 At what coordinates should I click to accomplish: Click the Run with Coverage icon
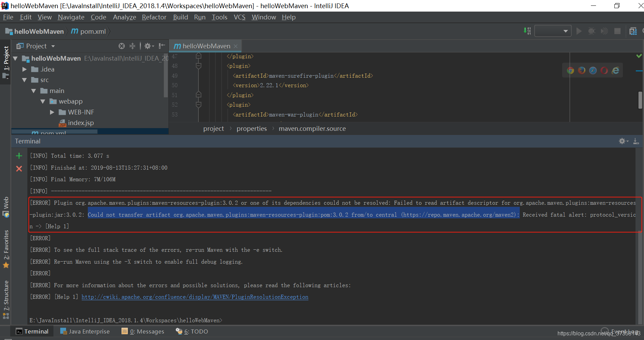click(x=605, y=31)
